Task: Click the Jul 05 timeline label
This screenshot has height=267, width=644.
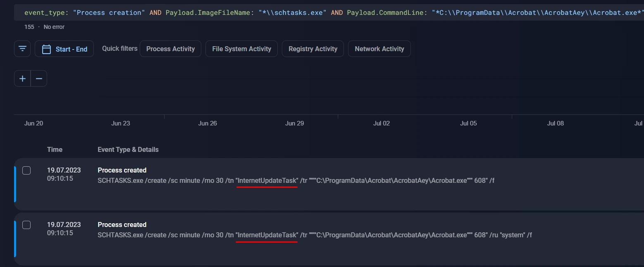Action: point(468,123)
